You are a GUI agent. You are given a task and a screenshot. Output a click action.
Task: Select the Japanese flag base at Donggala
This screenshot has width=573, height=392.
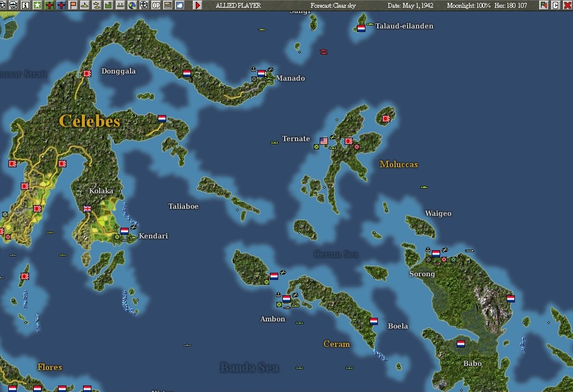[x=87, y=74]
